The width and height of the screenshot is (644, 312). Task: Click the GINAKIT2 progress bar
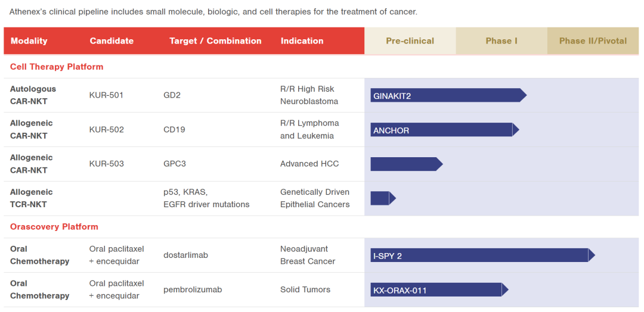point(448,95)
